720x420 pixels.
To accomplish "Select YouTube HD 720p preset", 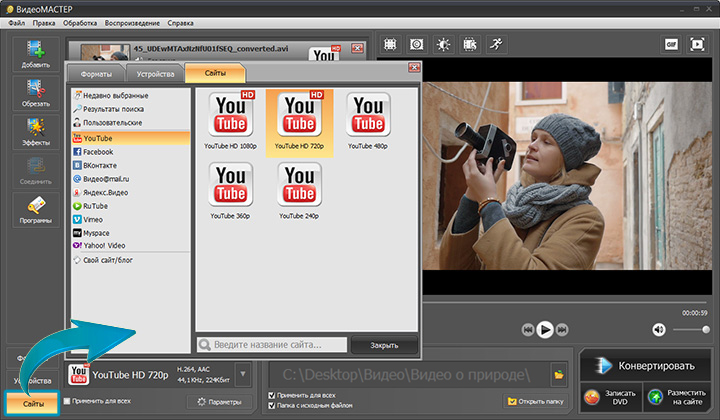I will (x=299, y=121).
